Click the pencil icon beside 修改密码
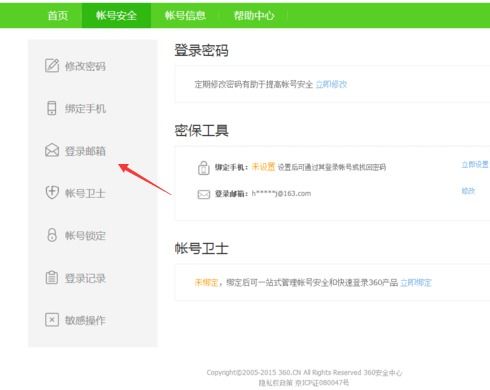 pos(52,65)
